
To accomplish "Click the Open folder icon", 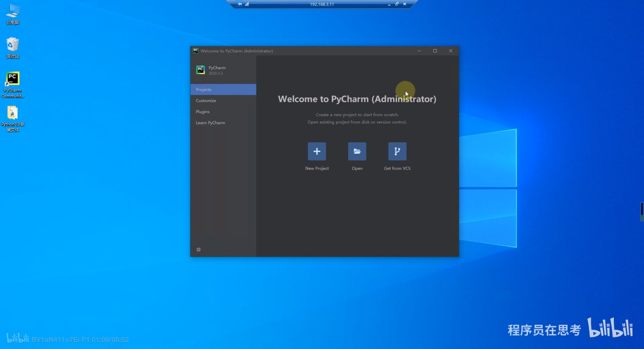I will coord(357,151).
